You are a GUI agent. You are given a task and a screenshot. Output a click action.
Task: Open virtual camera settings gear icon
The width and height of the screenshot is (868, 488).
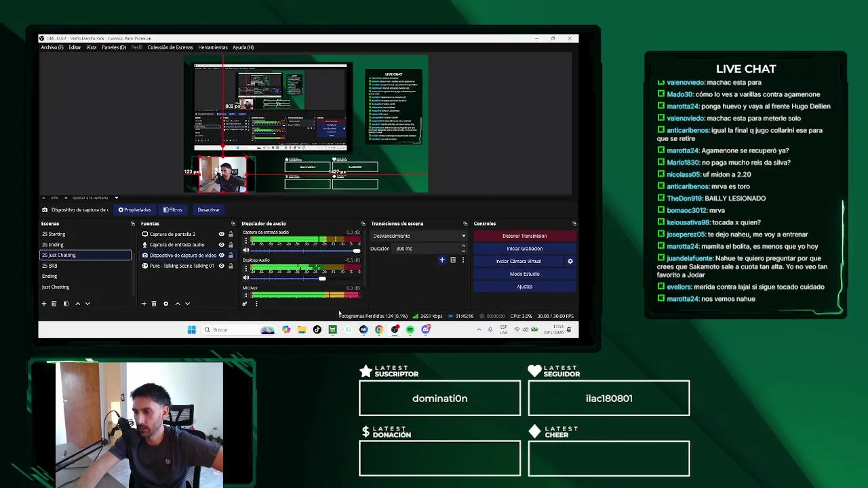570,261
